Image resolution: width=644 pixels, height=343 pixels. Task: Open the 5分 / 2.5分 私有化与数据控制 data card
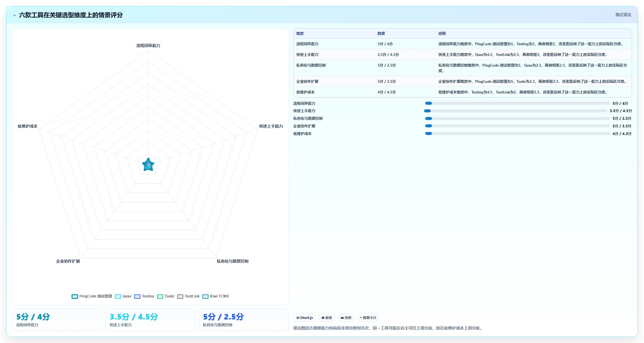click(x=244, y=320)
